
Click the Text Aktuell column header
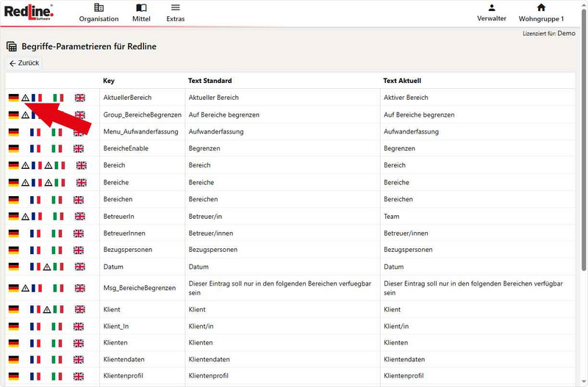pyautogui.click(x=402, y=81)
